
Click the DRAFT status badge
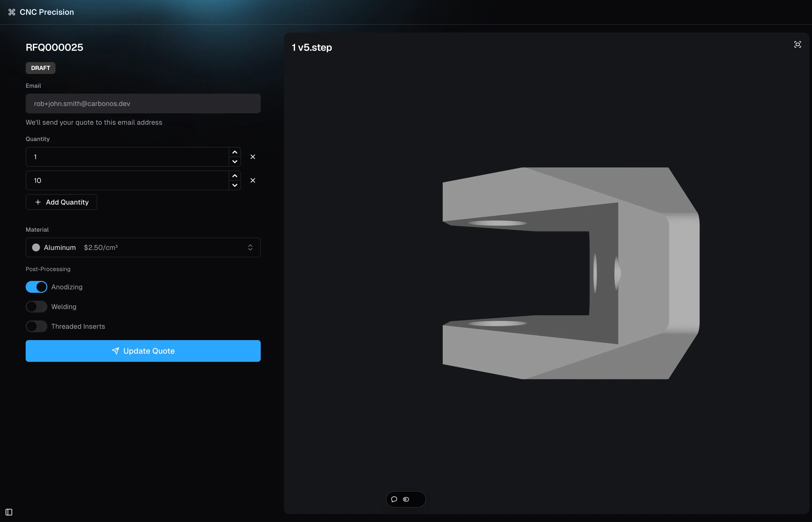pos(40,68)
